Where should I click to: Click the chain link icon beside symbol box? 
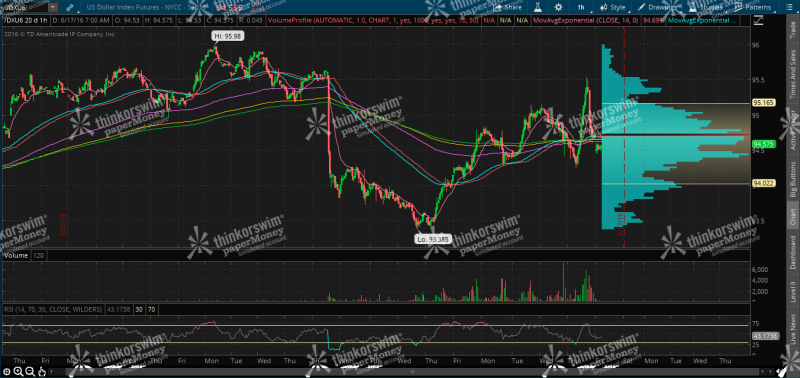[69, 7]
